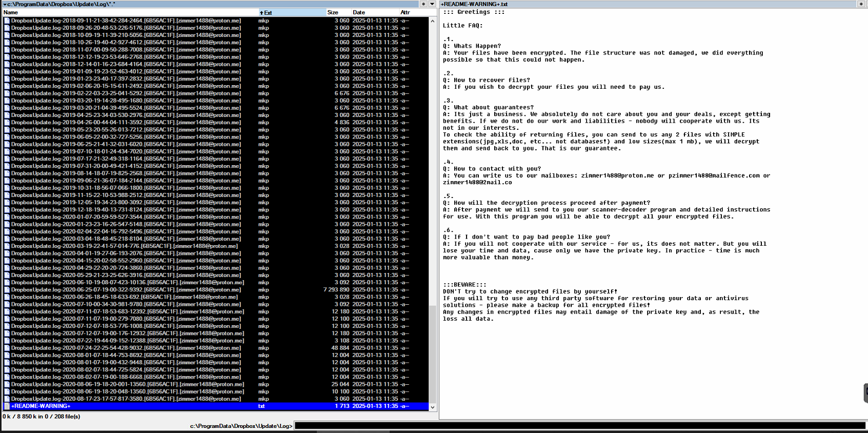
Task: Click the file icon of DropboxUpdate.log-2018-09-11-21-38-42-284-2464
Action: point(7,21)
